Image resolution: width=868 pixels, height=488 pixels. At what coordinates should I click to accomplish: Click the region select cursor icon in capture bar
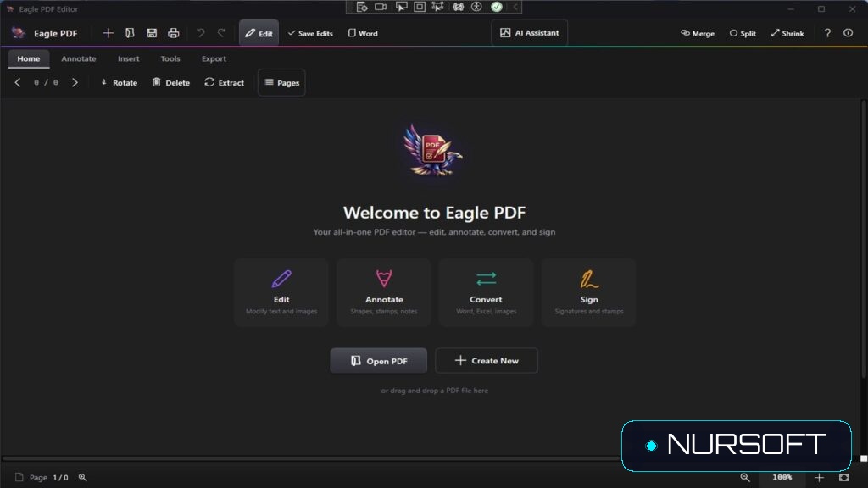438,7
